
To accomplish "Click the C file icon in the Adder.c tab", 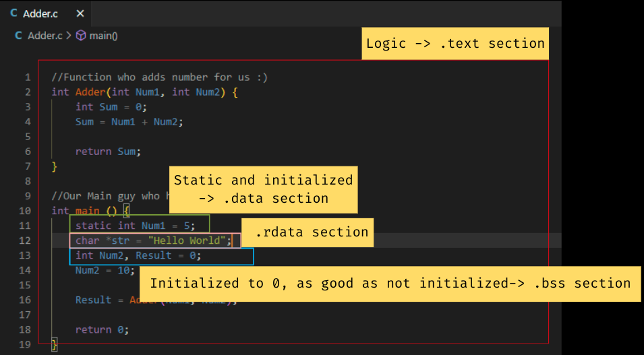I will 14,13.
